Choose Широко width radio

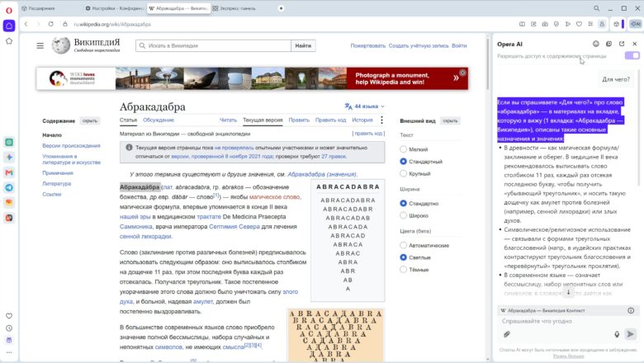[403, 215]
